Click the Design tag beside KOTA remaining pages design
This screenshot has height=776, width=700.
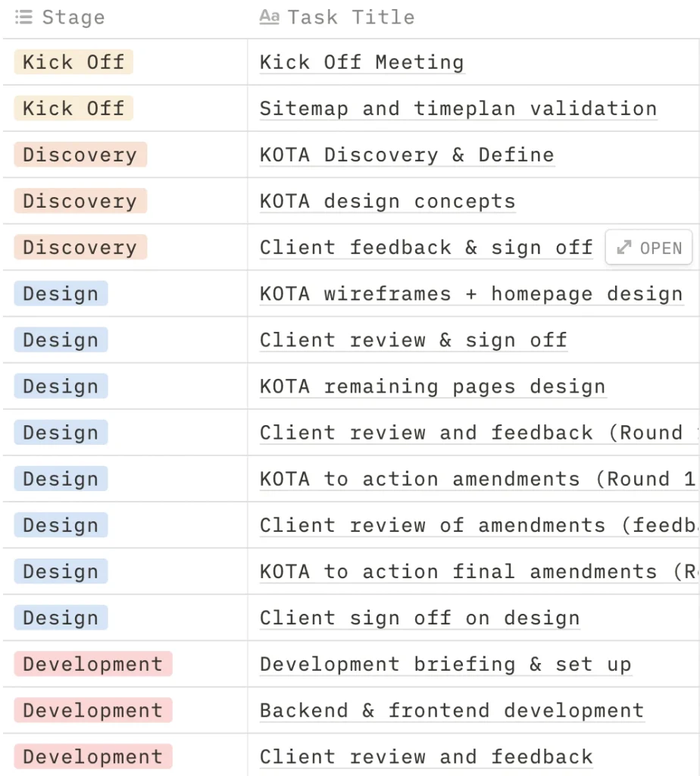61,386
